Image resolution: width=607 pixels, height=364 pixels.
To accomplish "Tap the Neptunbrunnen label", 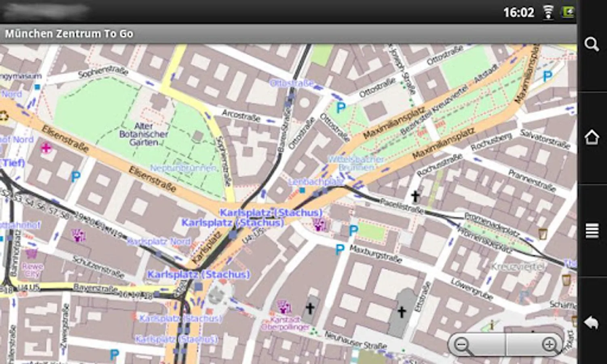I will (183, 168).
